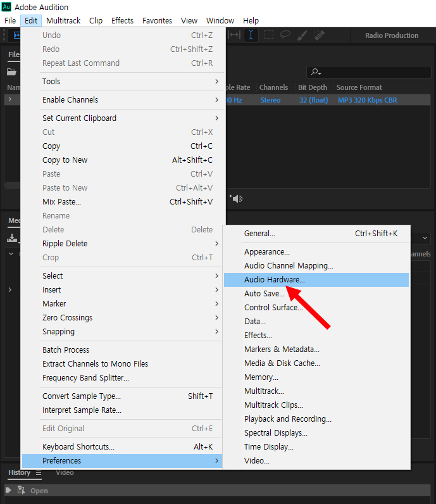Open the File menu
Screen dimensions: 436x504
10,20
